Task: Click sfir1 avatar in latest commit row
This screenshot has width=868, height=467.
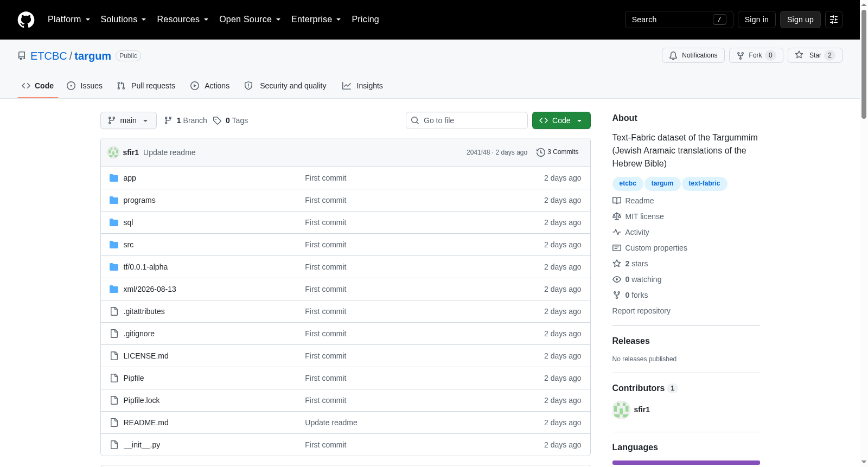Action: [x=113, y=152]
